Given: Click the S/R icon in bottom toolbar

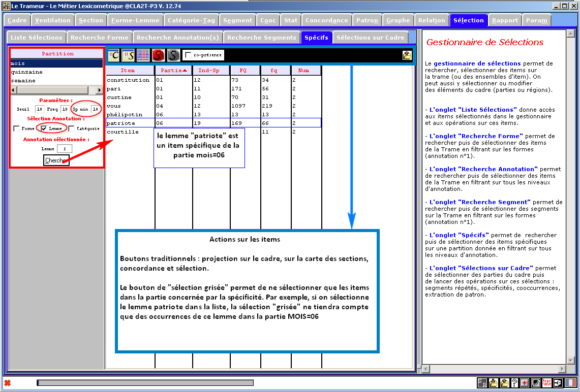Looking at the screenshot, I should point(482,383).
